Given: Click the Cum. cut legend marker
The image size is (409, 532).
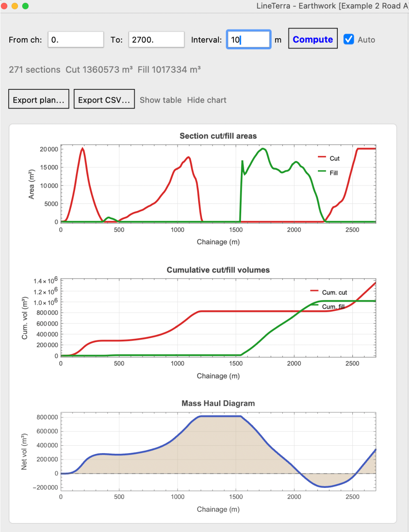Looking at the screenshot, I should [314, 291].
